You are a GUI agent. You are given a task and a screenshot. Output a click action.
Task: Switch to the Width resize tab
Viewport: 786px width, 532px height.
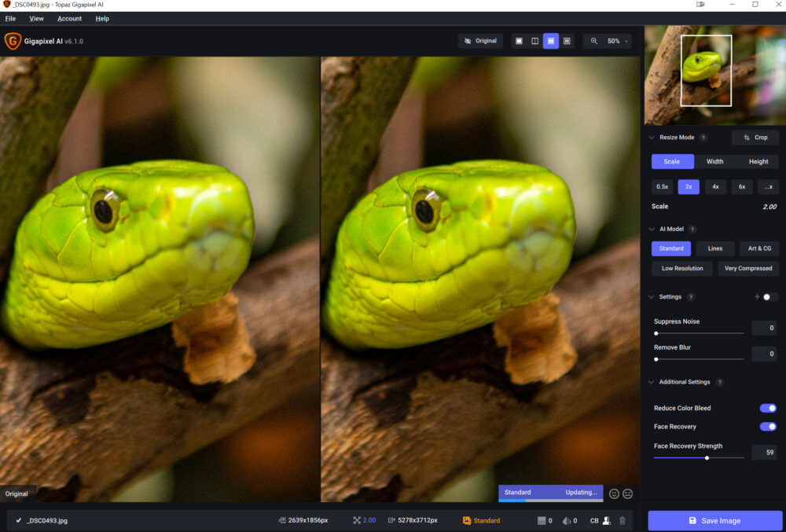pos(714,162)
